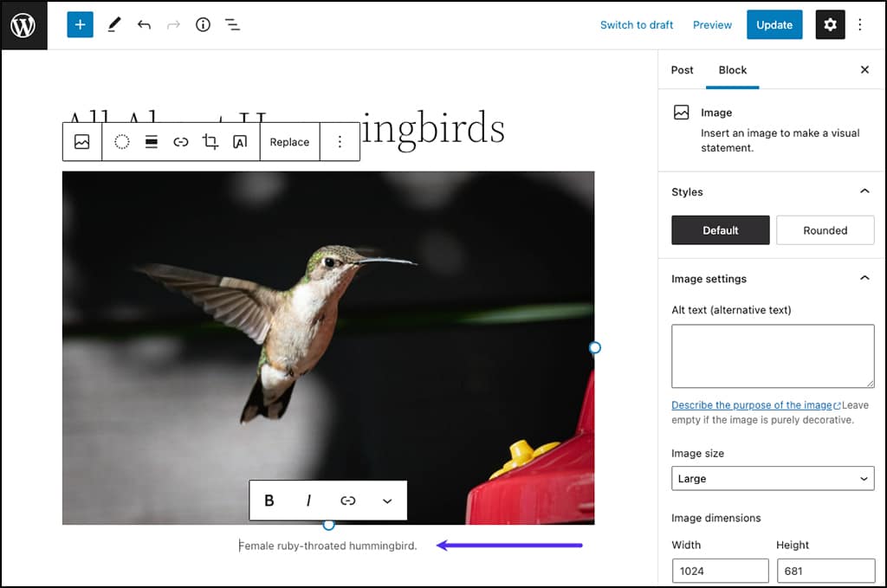Screen dimensions: 887x588
Task: Select the Crop tool in the image toolbar
Action: click(x=210, y=141)
